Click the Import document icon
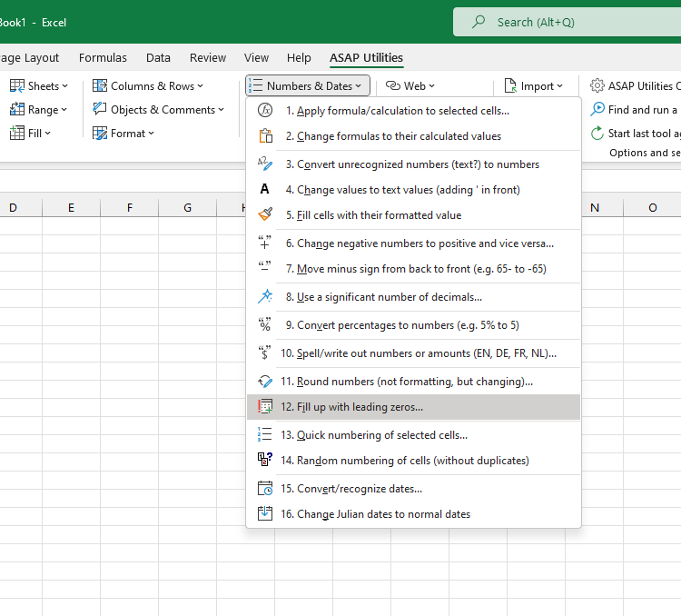 coord(510,85)
